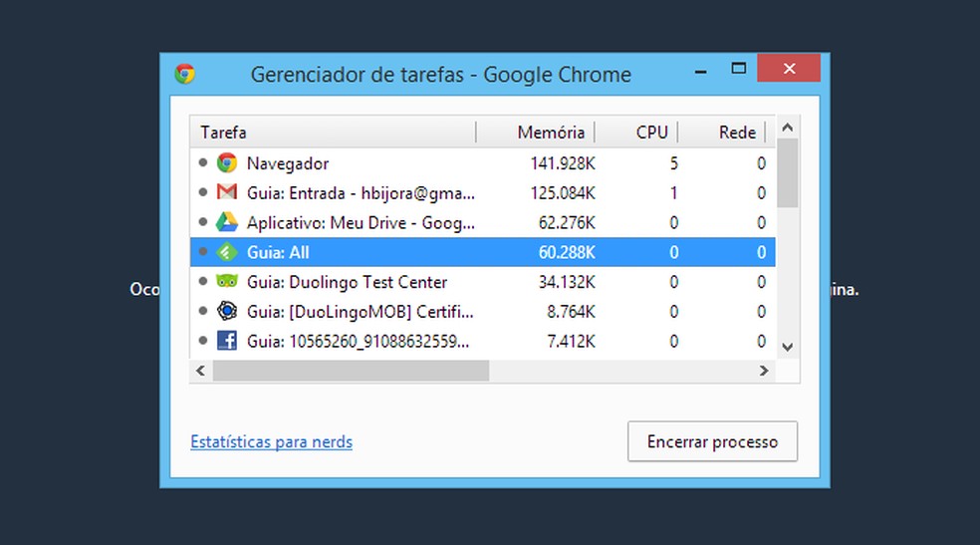
Task: Select the Navegador task row
Action: [482, 163]
